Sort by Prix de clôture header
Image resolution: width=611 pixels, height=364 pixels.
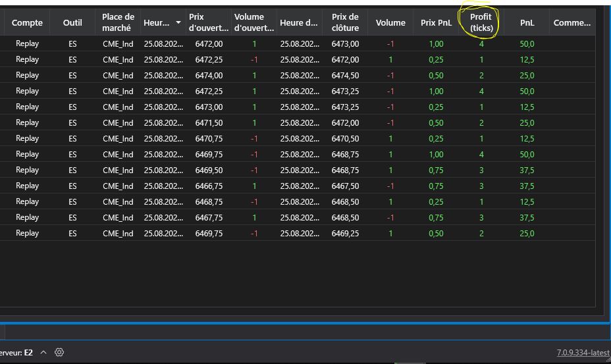pos(345,22)
